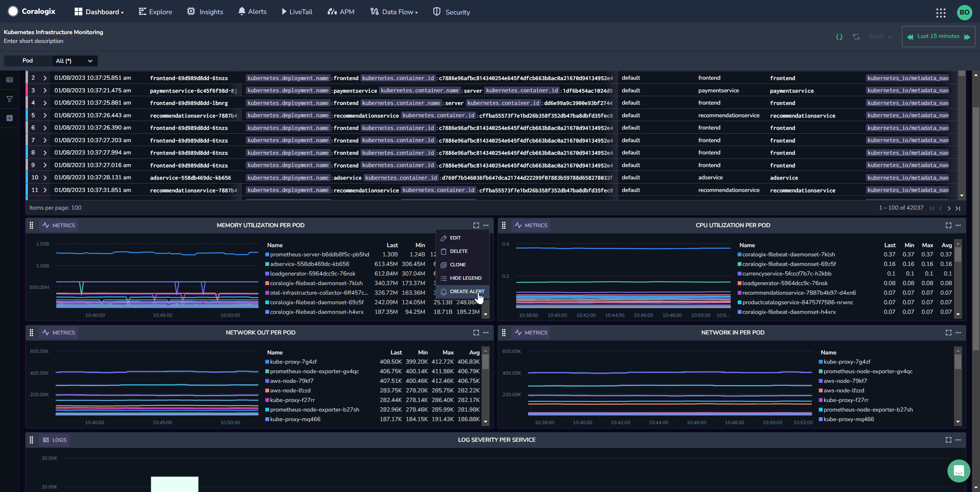
Task: Maximize the Network Out Per Pod widget
Action: coord(476,333)
